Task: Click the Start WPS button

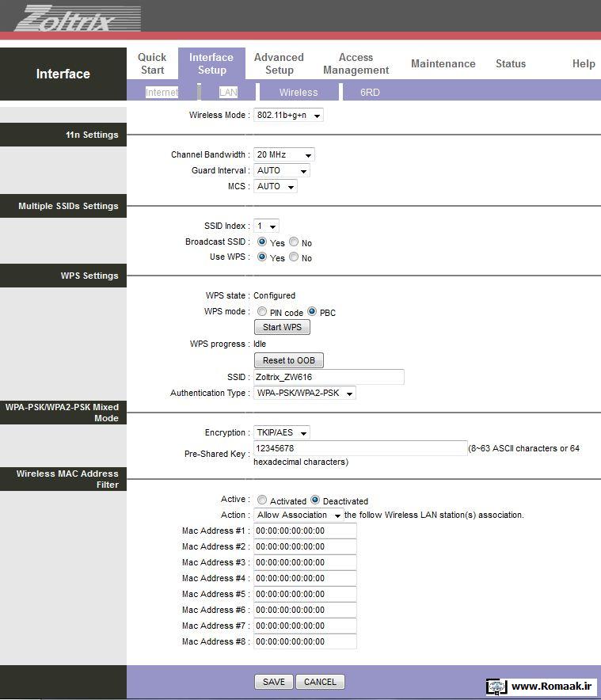Action: point(282,327)
